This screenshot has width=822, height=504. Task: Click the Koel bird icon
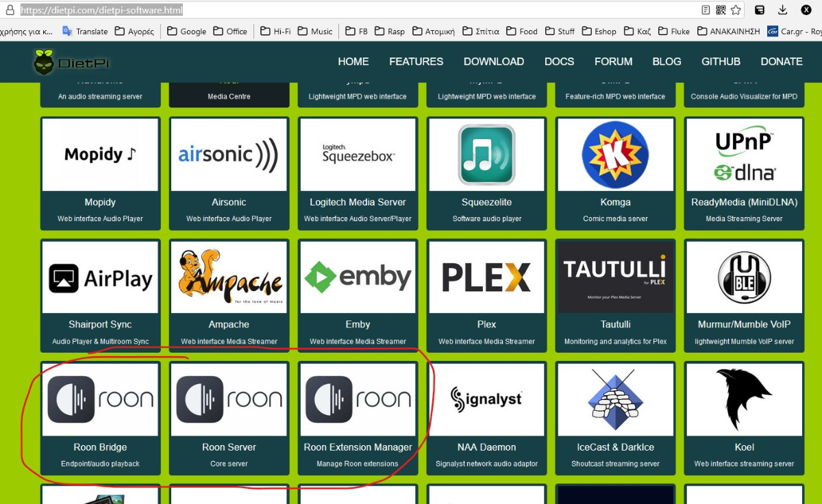(x=744, y=399)
